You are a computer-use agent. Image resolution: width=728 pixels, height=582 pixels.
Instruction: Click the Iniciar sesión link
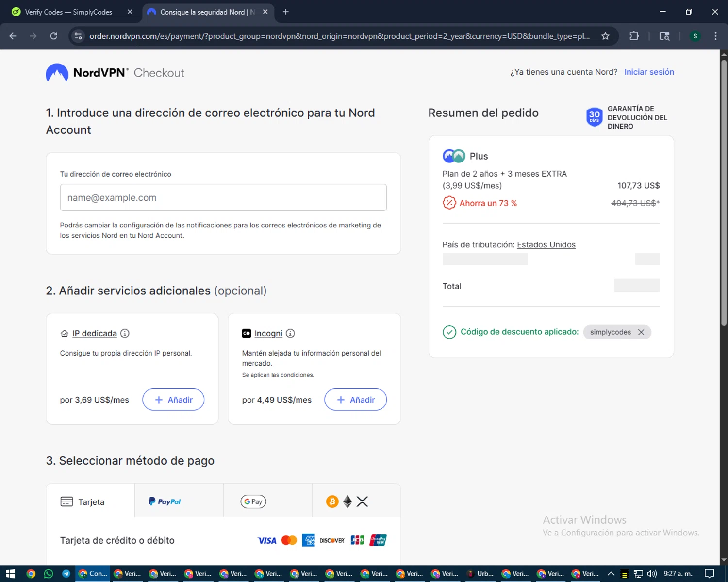tap(649, 72)
